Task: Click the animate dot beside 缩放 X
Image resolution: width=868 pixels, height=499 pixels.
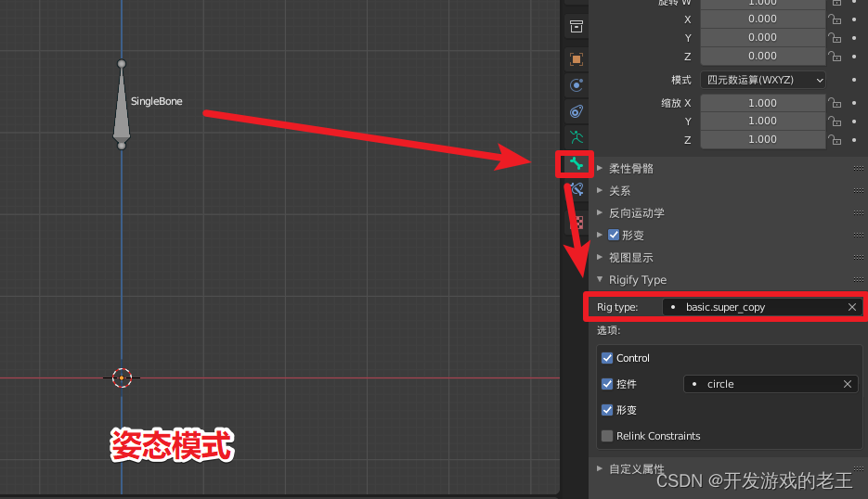Action: pyautogui.click(x=854, y=103)
